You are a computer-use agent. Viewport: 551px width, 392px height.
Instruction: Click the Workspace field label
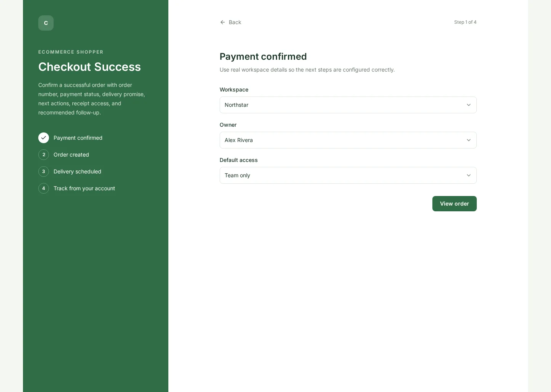click(x=234, y=90)
